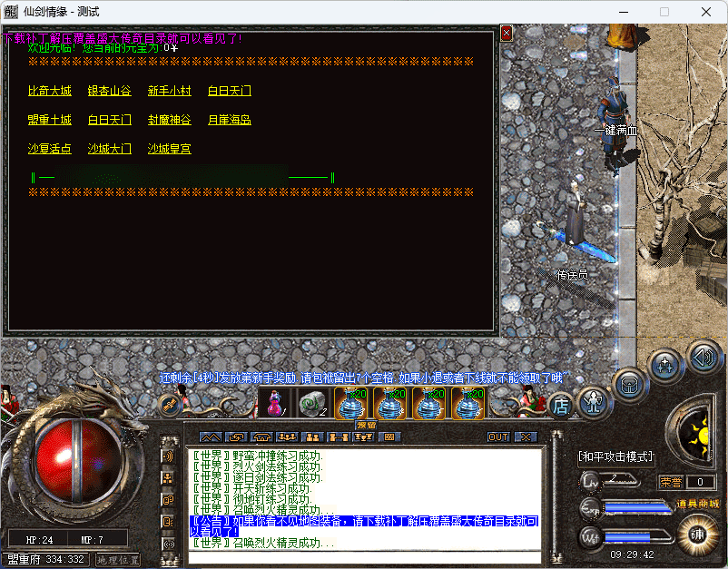Image resolution: width=728 pixels, height=569 pixels.
Task: Minimize the 仙剑情缘 window
Action: point(624,12)
